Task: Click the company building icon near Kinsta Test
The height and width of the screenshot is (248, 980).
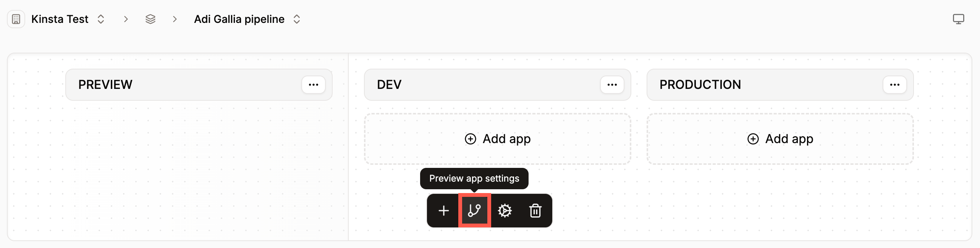Action: tap(16, 19)
